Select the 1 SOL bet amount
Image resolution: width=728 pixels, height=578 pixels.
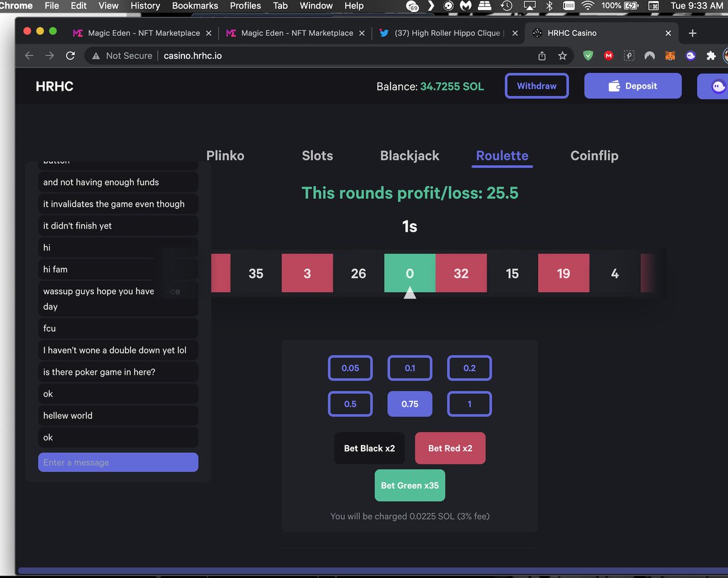(x=470, y=404)
